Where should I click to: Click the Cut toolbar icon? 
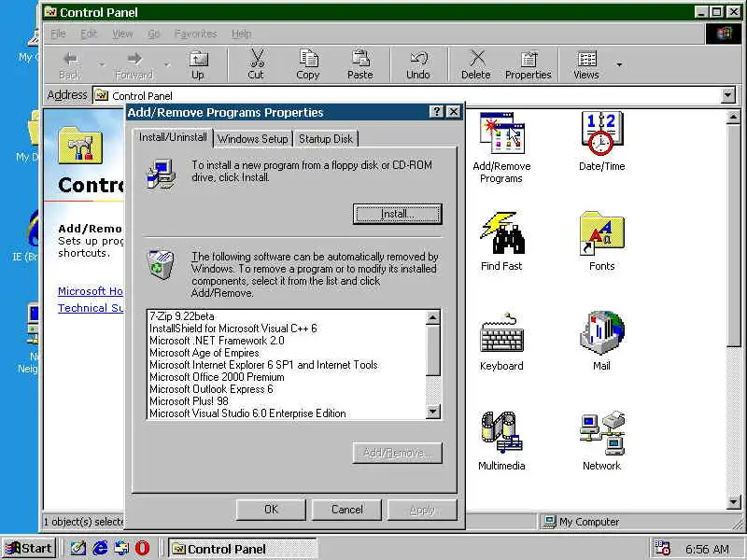click(x=256, y=64)
